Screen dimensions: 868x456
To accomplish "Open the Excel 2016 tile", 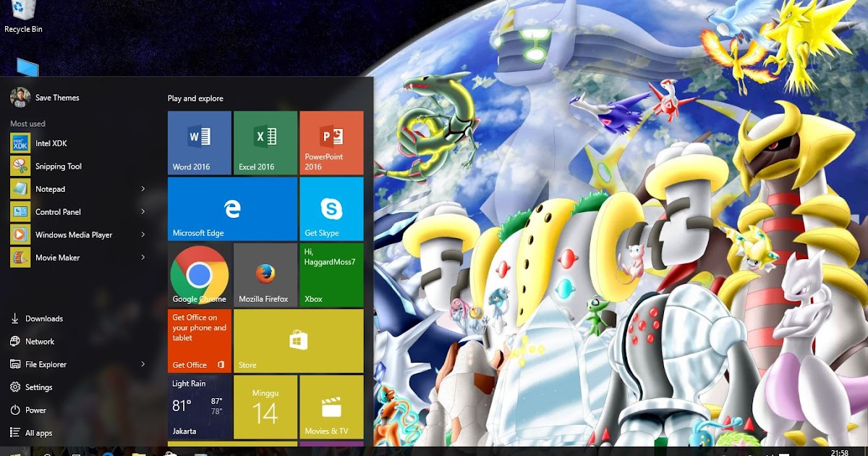I will [265, 143].
